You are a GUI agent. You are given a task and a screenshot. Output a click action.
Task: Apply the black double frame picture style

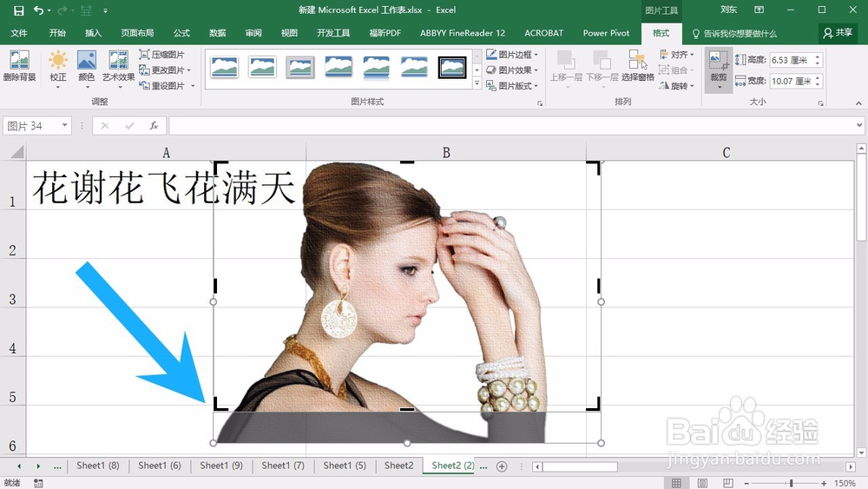pyautogui.click(x=452, y=68)
